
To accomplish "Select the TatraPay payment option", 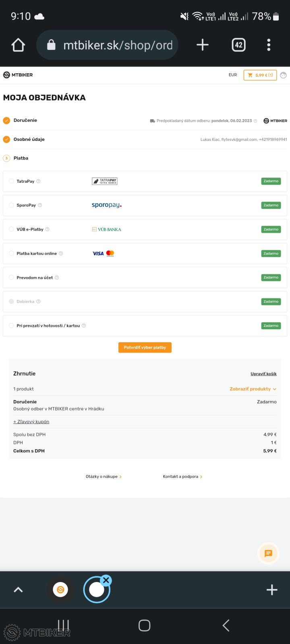I will [11, 181].
